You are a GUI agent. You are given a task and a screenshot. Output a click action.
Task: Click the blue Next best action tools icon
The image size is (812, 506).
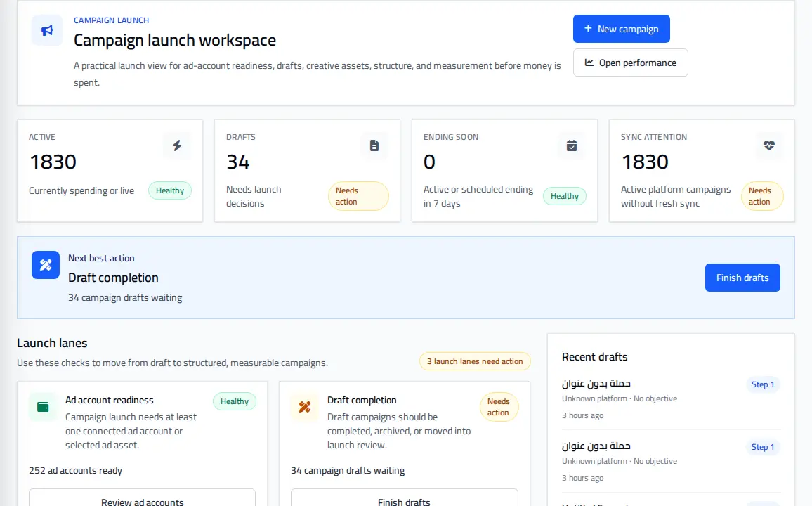click(x=46, y=265)
